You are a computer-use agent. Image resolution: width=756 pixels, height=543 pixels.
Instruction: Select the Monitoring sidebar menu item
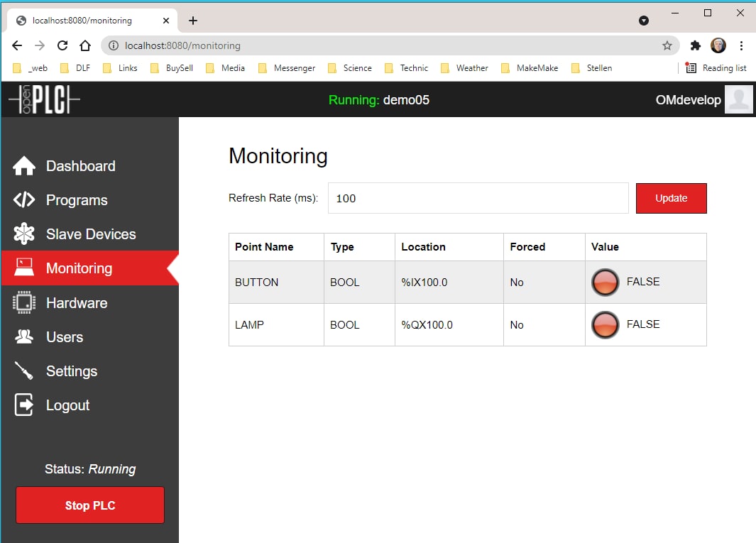pos(79,268)
